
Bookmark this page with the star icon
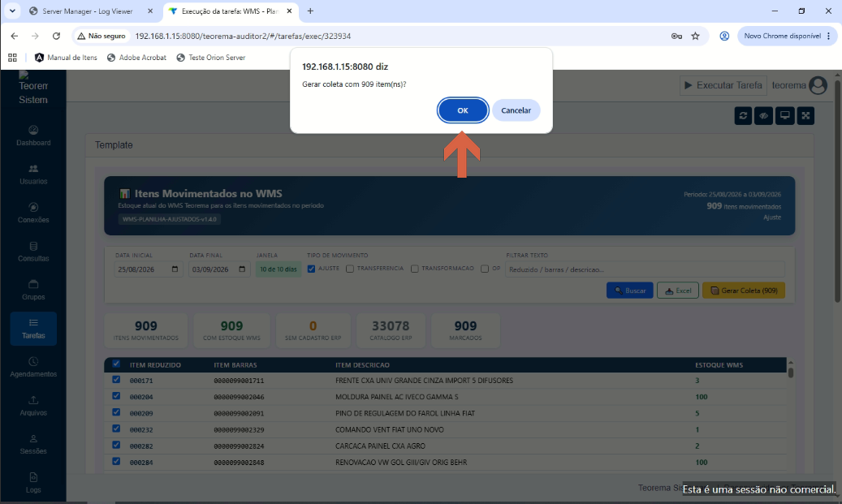point(695,36)
